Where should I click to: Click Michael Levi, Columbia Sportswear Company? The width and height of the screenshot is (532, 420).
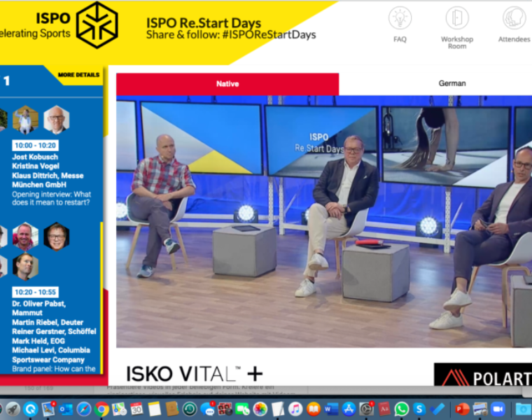tap(51, 355)
